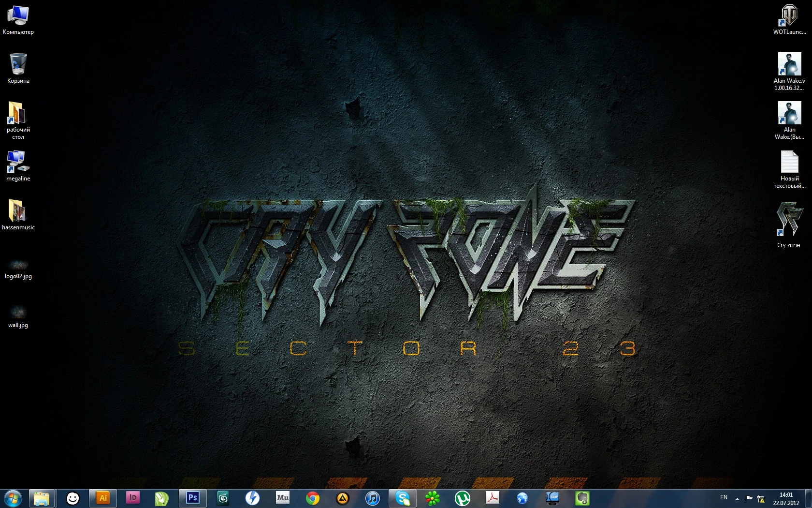Viewport: 812px width, 508px height.
Task: Open the AIMP player taskbar icon
Action: (343, 498)
